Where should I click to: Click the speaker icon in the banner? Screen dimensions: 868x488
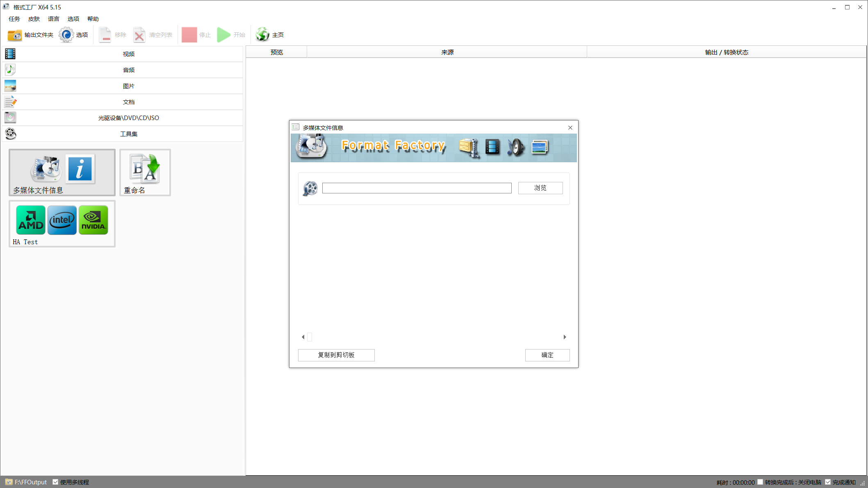click(515, 148)
